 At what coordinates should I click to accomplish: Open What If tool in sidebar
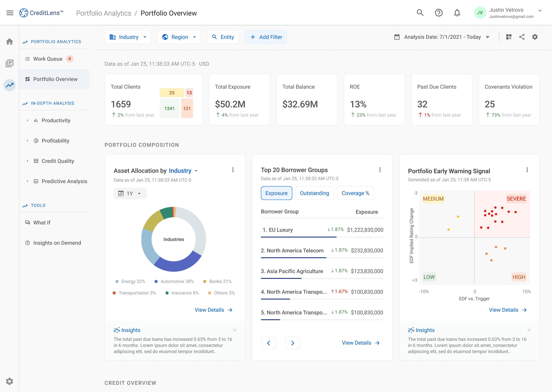point(42,222)
